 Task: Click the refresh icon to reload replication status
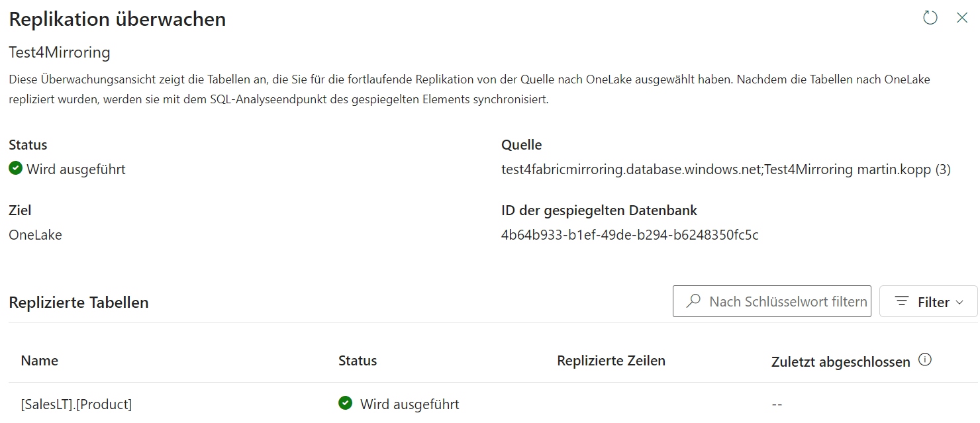(930, 18)
